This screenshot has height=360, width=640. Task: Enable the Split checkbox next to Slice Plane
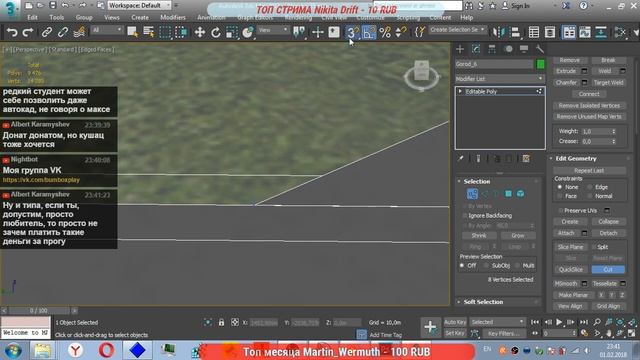[x=594, y=247]
